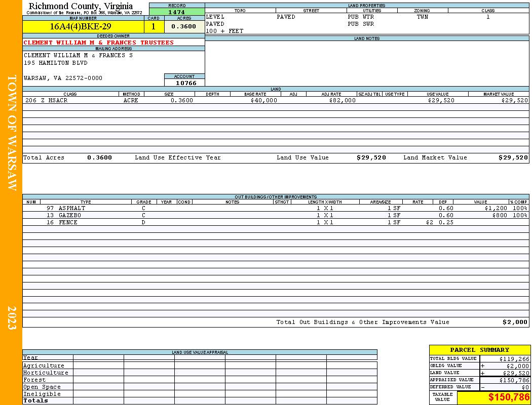Click the $82,000 adjusted rate cell
This screenshot has width=532, height=405.
pyautogui.click(x=343, y=100)
